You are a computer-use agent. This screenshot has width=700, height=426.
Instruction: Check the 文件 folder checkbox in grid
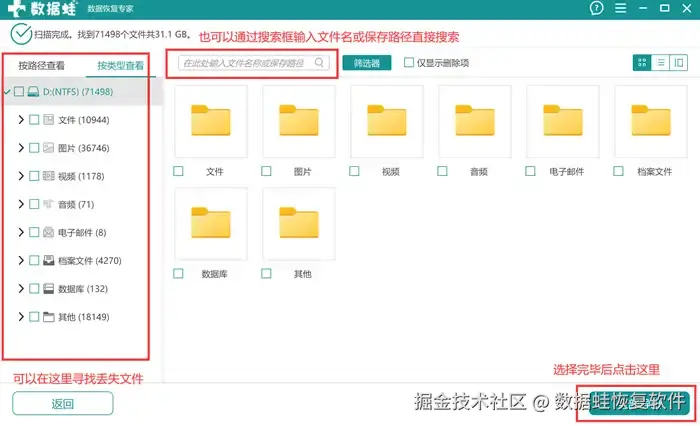[178, 171]
